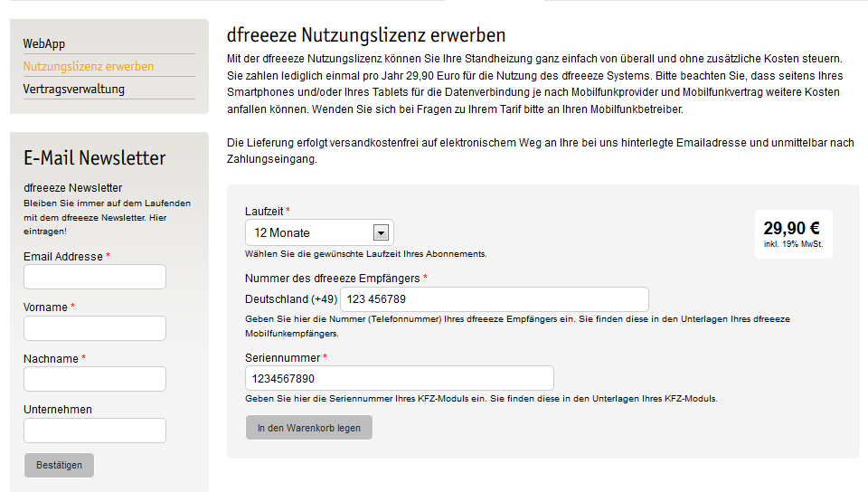This screenshot has height=492, width=868.
Task: Open the Laufzeit dropdown arrow
Action: [381, 233]
